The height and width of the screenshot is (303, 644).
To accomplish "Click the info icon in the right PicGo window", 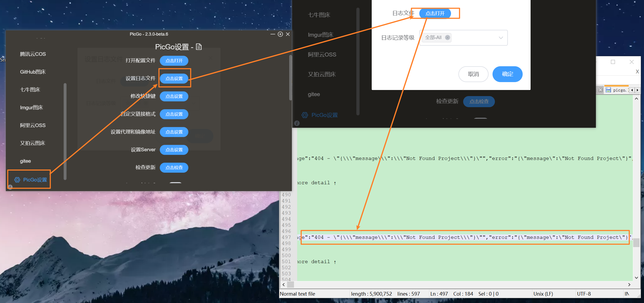I will [x=297, y=123].
